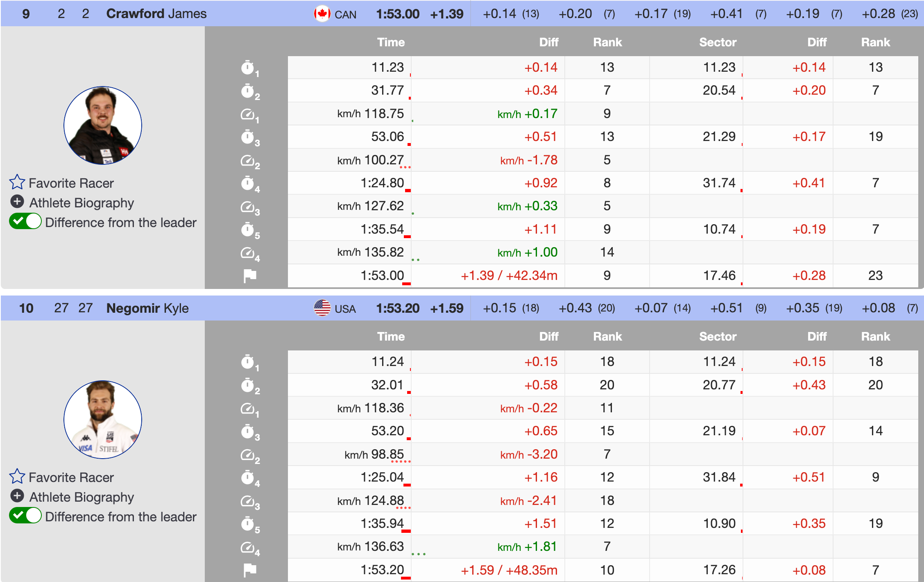Click Crawford's Favorite Racer star icon

[17, 182]
